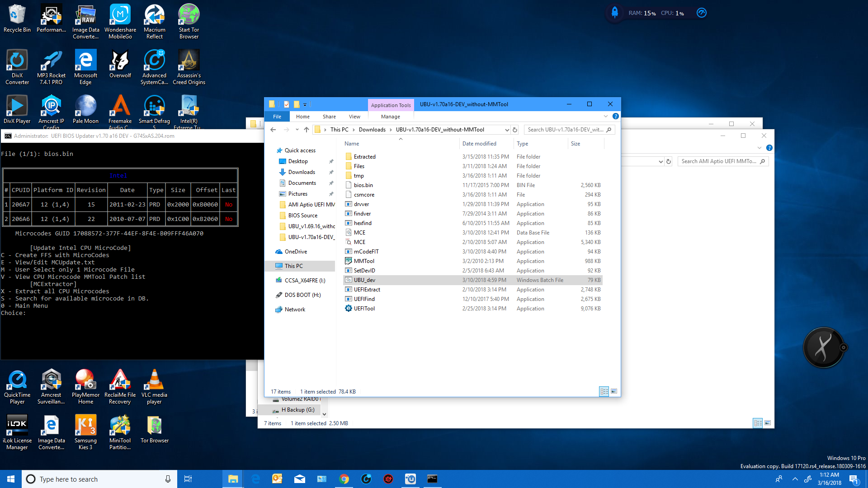Open the Manage ribbon tab

pyautogui.click(x=391, y=117)
